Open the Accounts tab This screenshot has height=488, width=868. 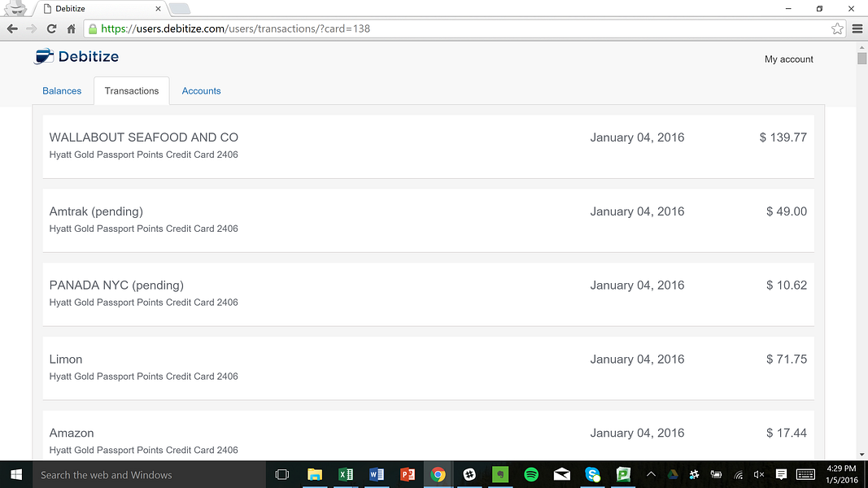[202, 91]
